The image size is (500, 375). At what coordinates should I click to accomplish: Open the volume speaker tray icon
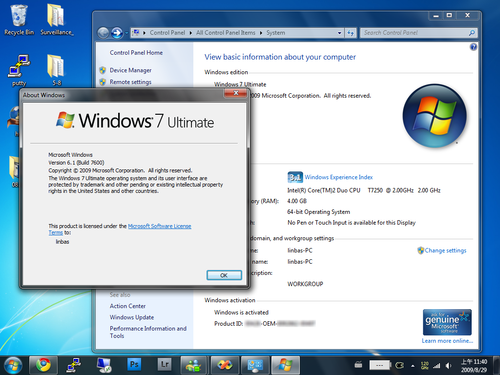(448, 366)
